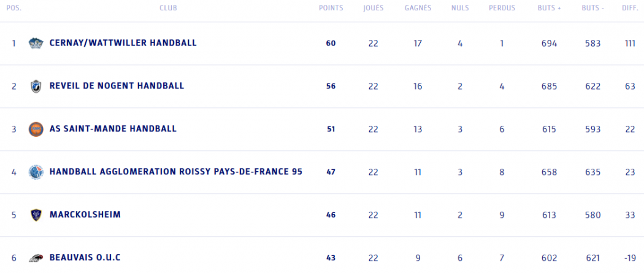Click the GAGNÉS column header
The width and height of the screenshot is (644, 273).
(418, 9)
